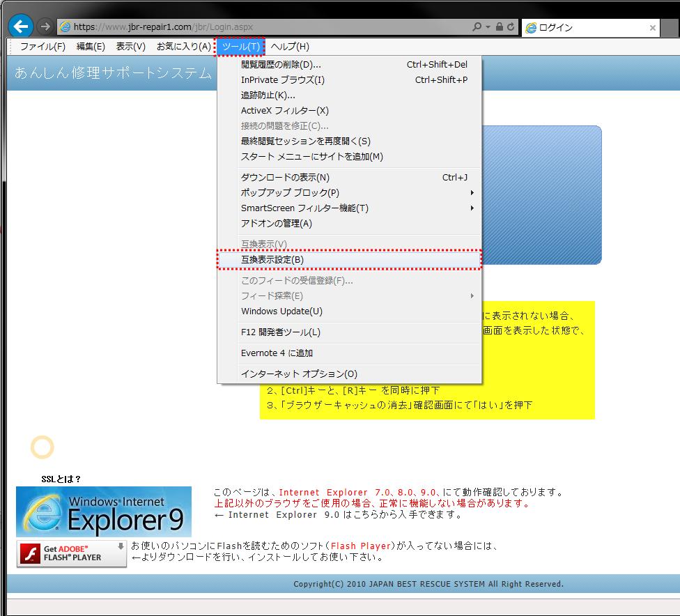Close the ログイン tab
Image resolution: width=680 pixels, height=616 pixels.
pyautogui.click(x=652, y=28)
